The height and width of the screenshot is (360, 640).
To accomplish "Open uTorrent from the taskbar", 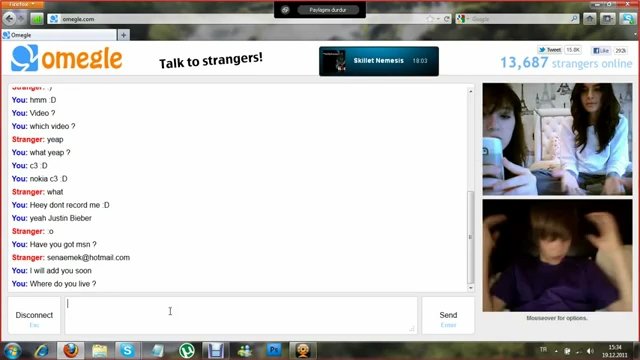I will tap(187, 351).
